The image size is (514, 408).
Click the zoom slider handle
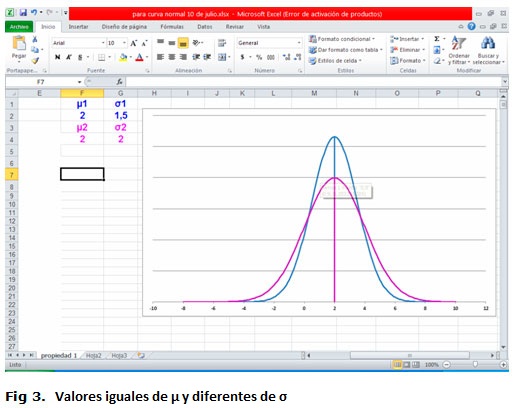pos(475,365)
